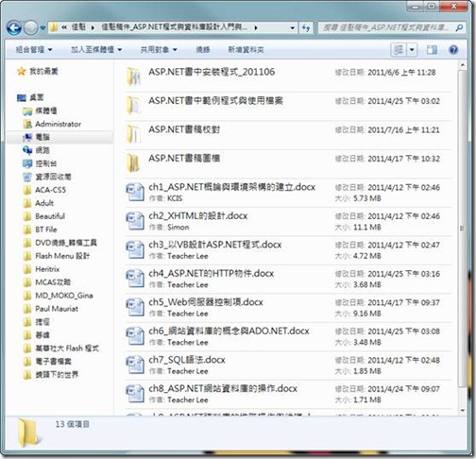
Task: Open the 組合管理 menu
Action: point(34,49)
